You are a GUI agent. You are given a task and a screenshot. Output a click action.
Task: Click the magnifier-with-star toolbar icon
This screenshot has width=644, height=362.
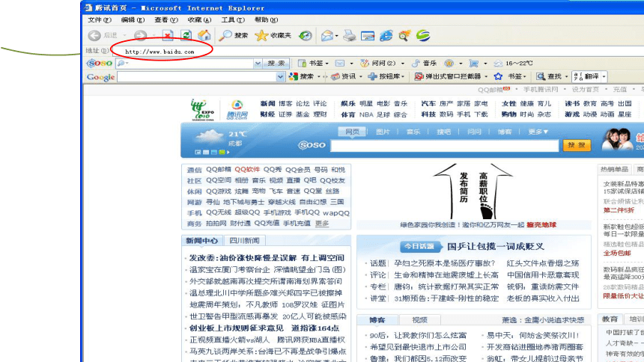coord(404,36)
